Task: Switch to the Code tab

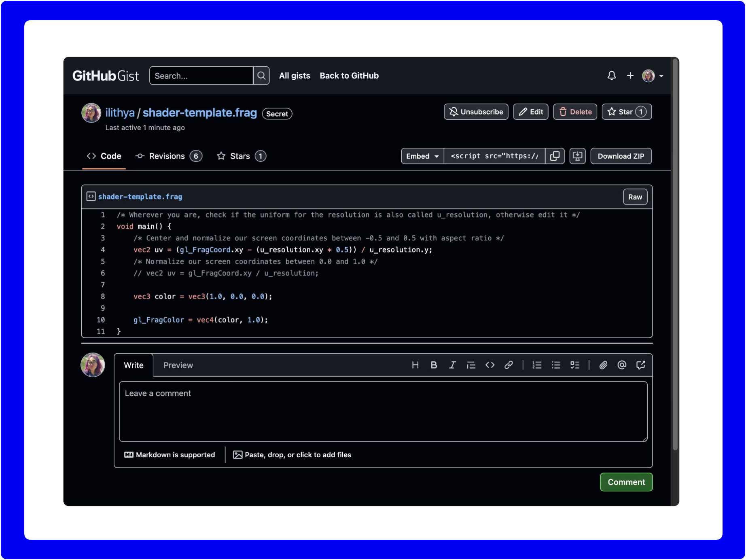Action: tap(104, 156)
